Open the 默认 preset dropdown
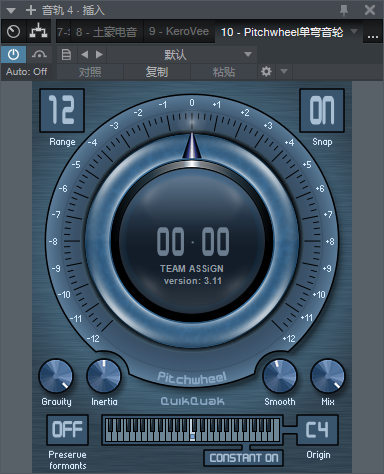This screenshot has width=384, height=474. pos(182,55)
